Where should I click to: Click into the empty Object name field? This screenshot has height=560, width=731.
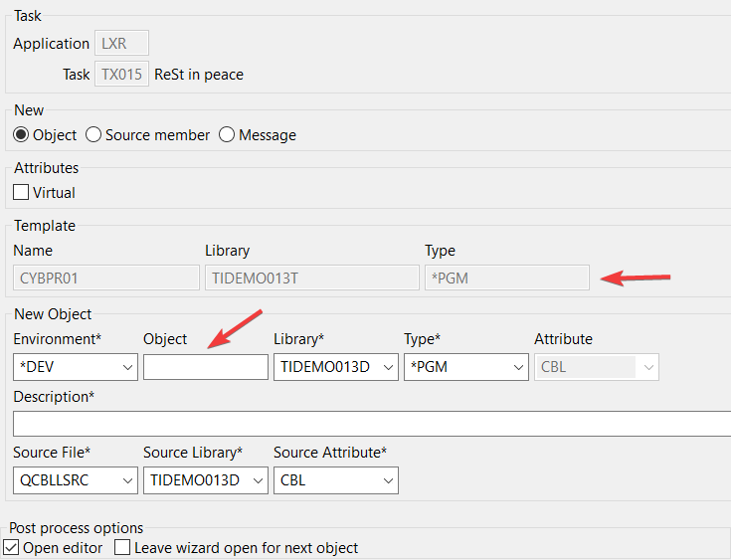pos(205,367)
